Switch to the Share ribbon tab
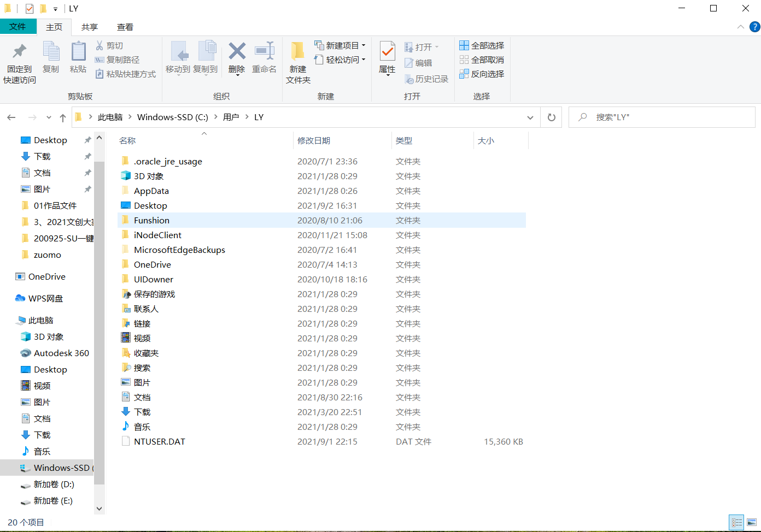 [x=90, y=27]
